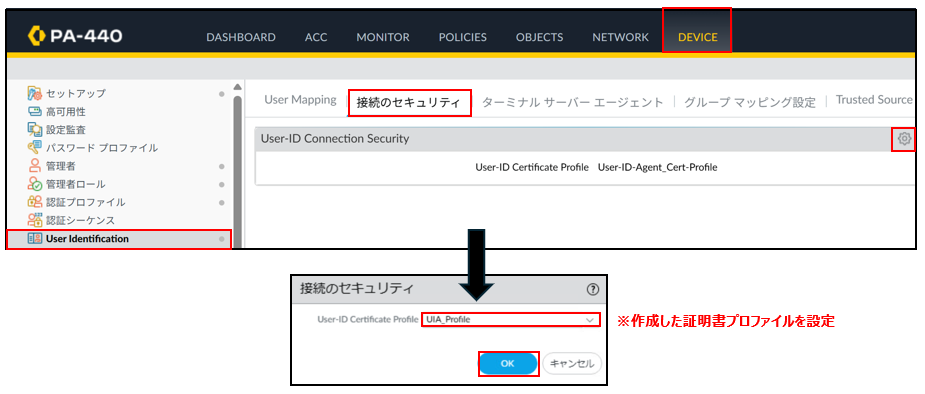Open the ターミナル サーバー エージェント sub-tab
925x394 pixels.
pyautogui.click(x=573, y=102)
